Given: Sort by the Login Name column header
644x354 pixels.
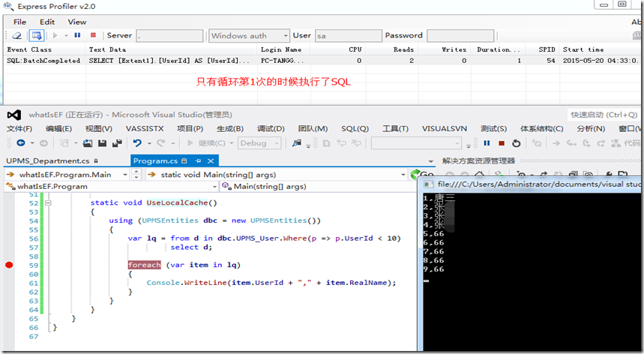Looking at the screenshot, I should pyautogui.click(x=284, y=49).
